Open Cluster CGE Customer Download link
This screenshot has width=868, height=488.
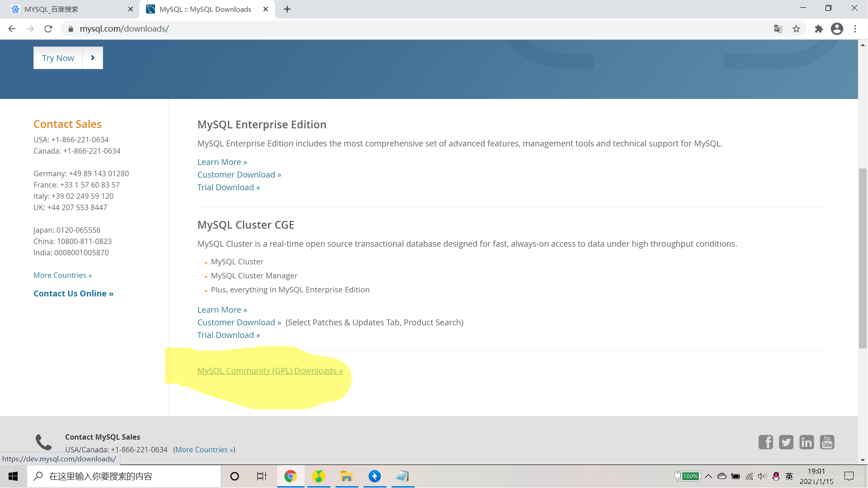(x=239, y=323)
